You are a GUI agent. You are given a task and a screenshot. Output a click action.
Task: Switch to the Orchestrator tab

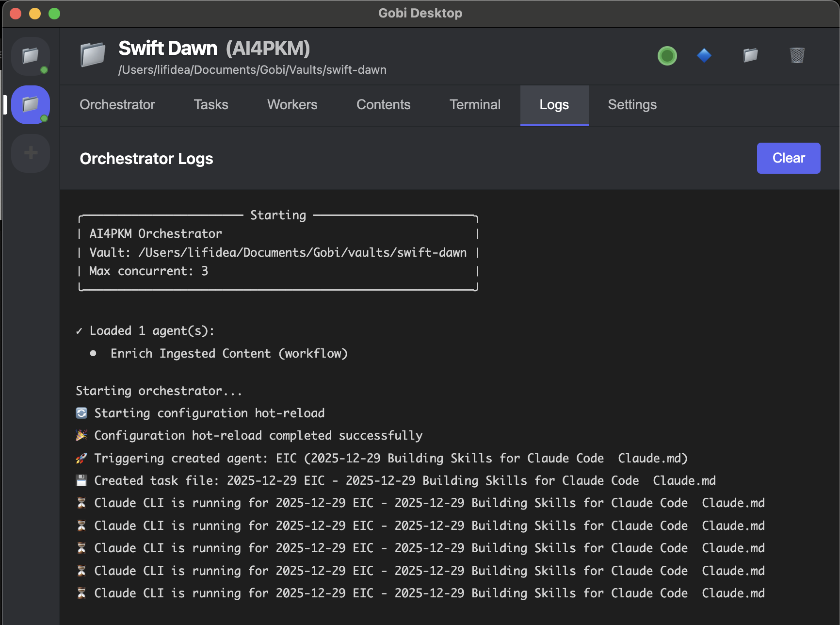tap(117, 105)
